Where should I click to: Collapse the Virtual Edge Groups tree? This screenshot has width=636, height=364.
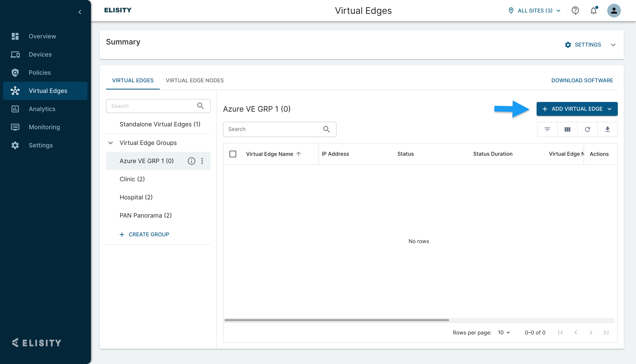110,143
